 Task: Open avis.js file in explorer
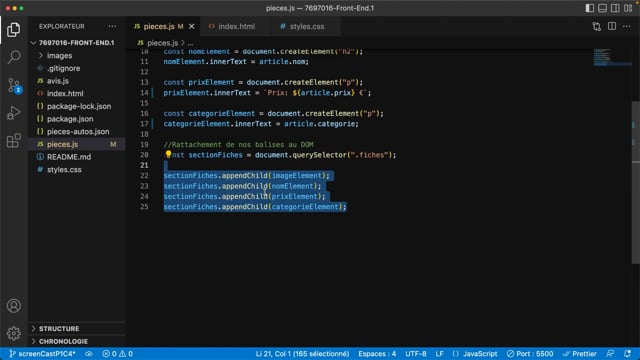77,81
